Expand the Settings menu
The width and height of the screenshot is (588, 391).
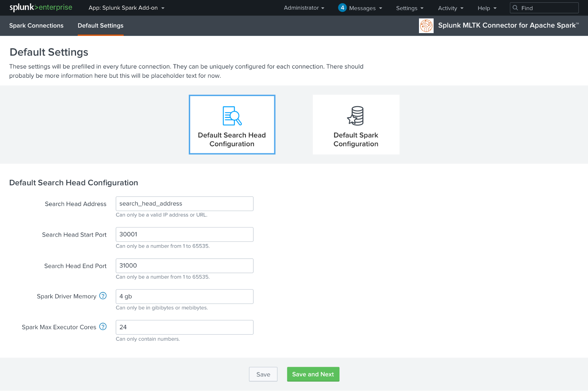(x=409, y=8)
